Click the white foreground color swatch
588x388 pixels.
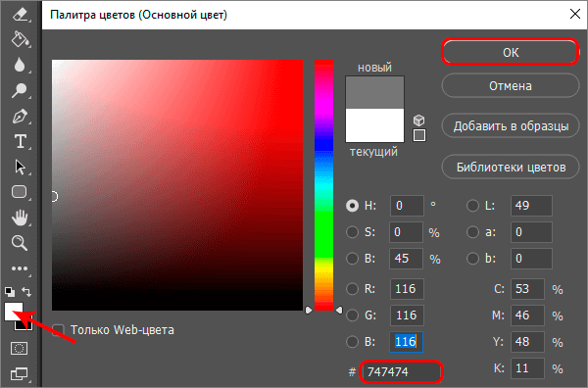[x=14, y=312]
